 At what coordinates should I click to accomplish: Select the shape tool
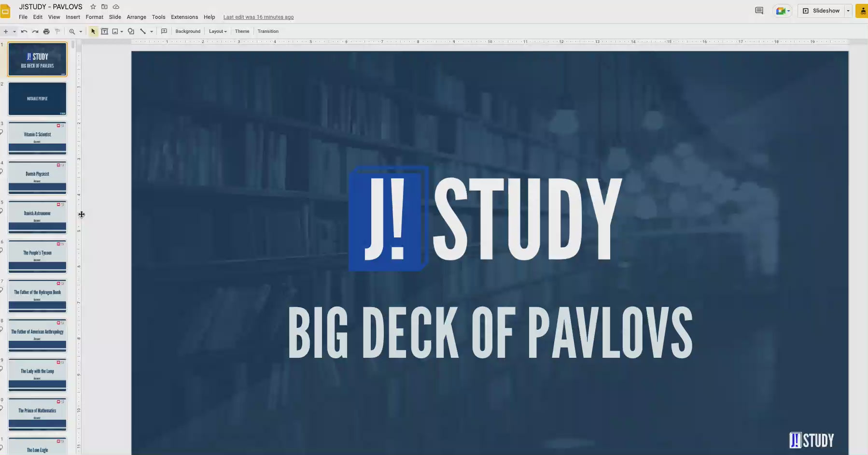click(x=131, y=31)
